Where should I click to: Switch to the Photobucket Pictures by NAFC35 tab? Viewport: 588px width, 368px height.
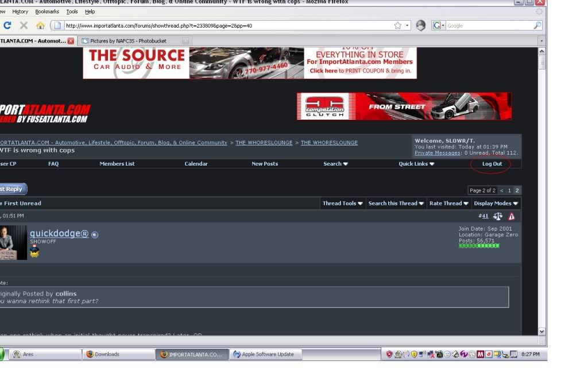pos(131,41)
